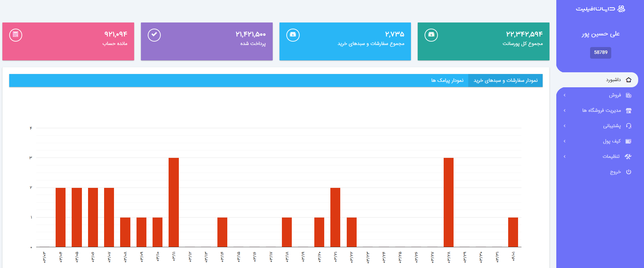The width and height of the screenshot is (644, 268).
Task: Click the calculator icon on the pink card
Action: (16, 35)
